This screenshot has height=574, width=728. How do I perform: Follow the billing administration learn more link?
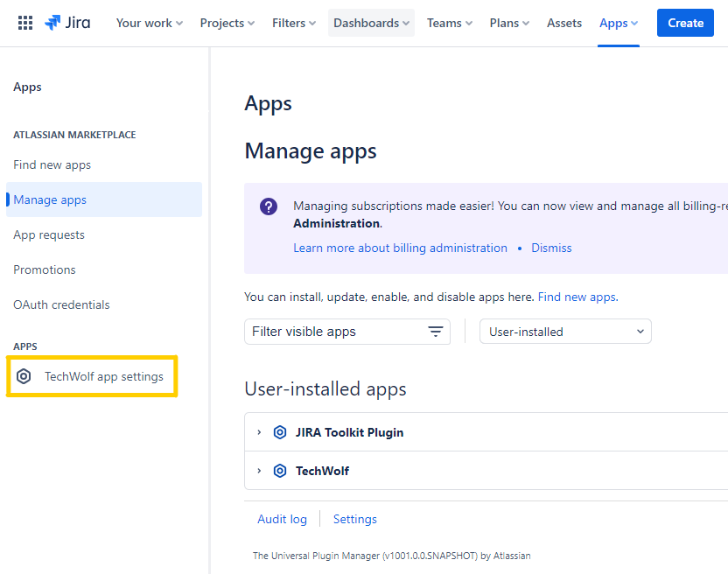coord(400,248)
